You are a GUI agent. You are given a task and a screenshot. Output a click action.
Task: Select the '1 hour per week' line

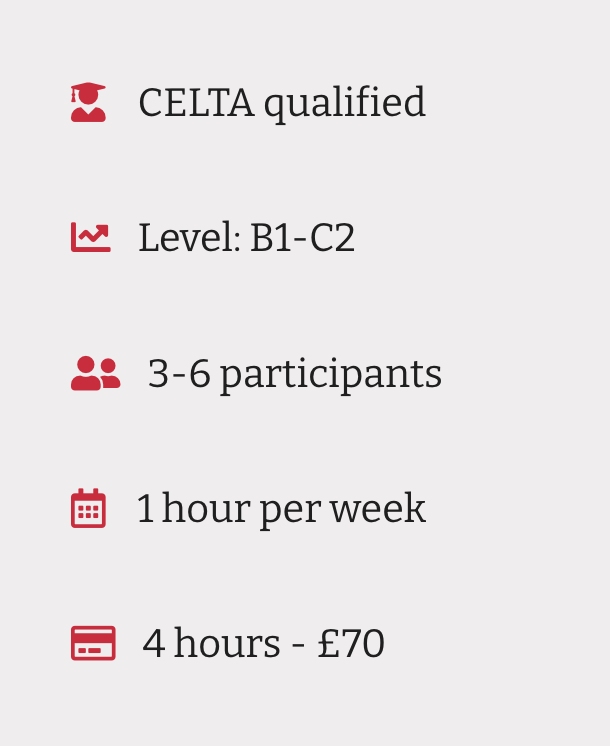pos(281,509)
